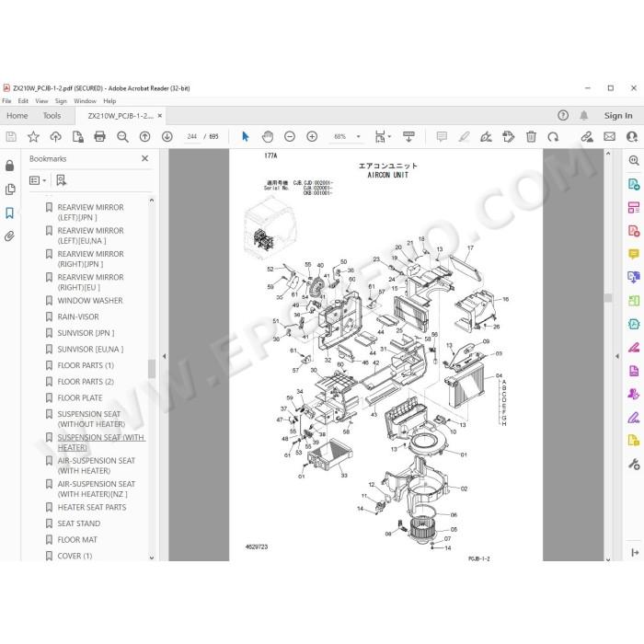Close the ZX210W_PCJB-1-2 document tab
Screen dimensions: 644x644
tap(160, 116)
